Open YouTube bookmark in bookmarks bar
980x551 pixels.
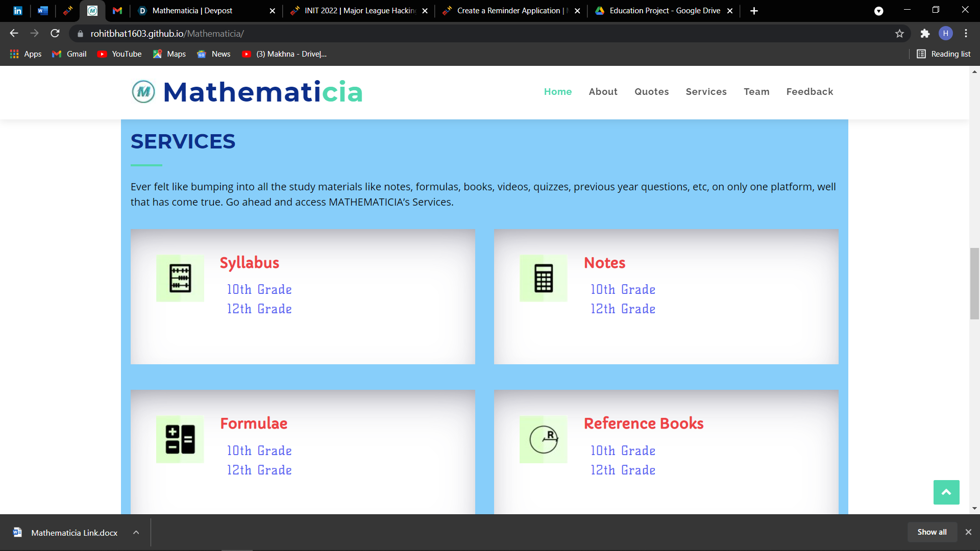(x=119, y=54)
